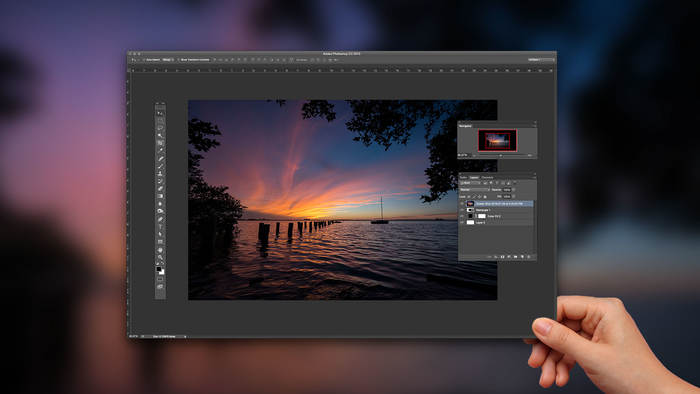
Task: Toggle lock all for layer
Action: coord(485,197)
